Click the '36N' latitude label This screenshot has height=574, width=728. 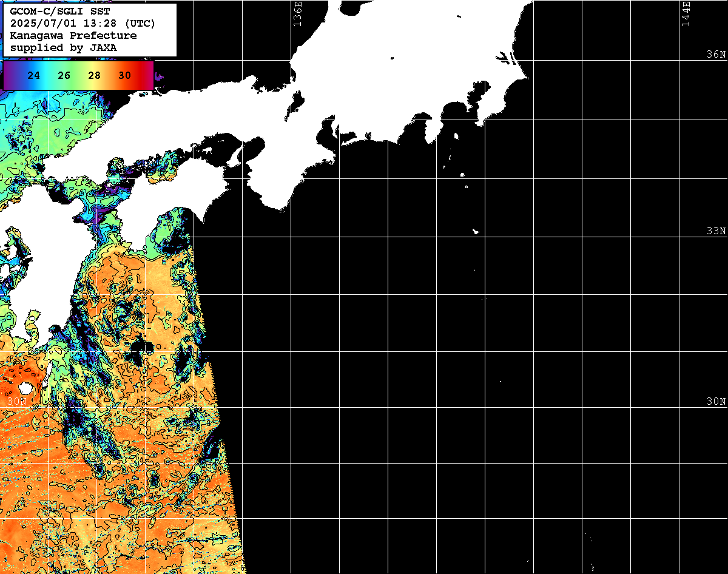click(x=716, y=55)
